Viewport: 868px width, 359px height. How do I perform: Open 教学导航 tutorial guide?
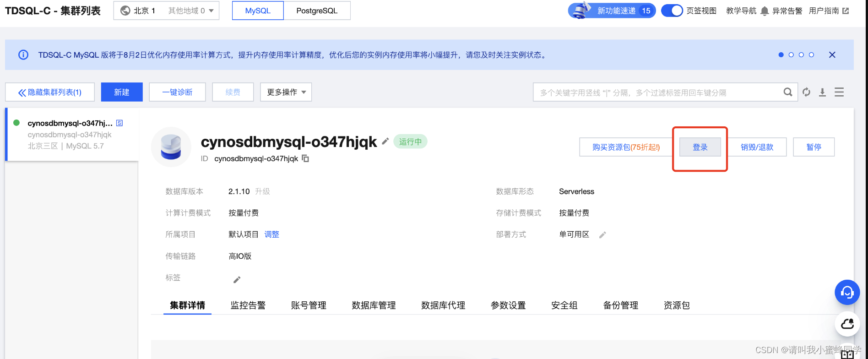741,11
